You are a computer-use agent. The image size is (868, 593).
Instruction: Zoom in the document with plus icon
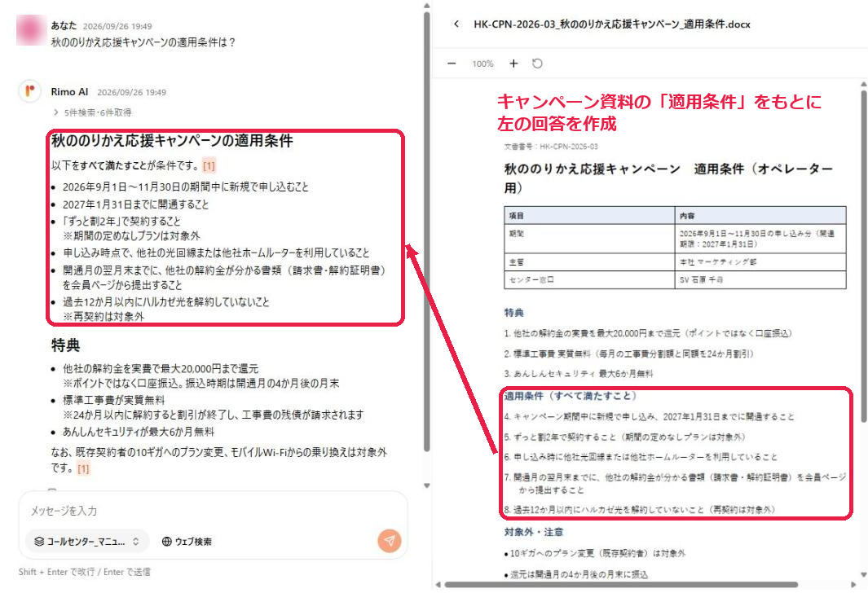tap(513, 64)
